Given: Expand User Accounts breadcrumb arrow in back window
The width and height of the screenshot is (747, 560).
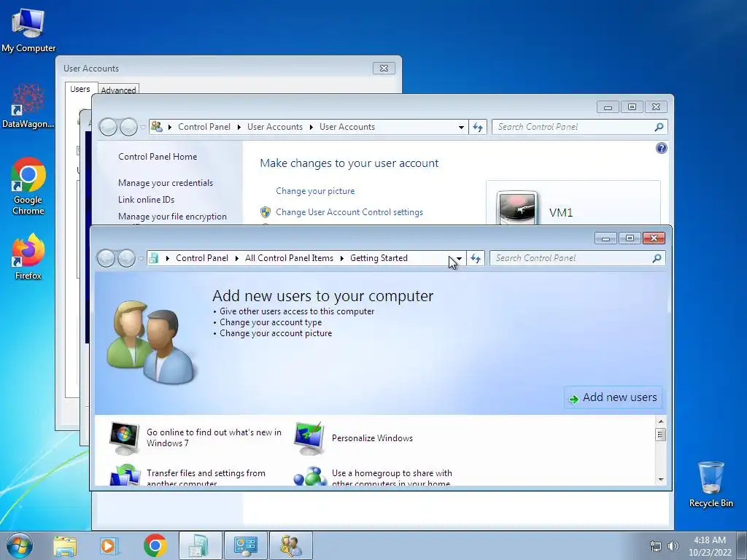Looking at the screenshot, I should (311, 127).
